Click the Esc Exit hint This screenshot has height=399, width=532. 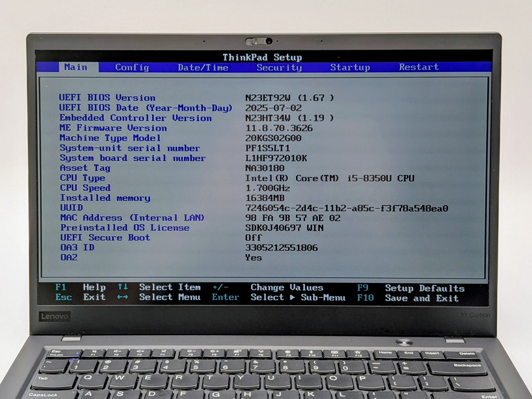point(80,297)
